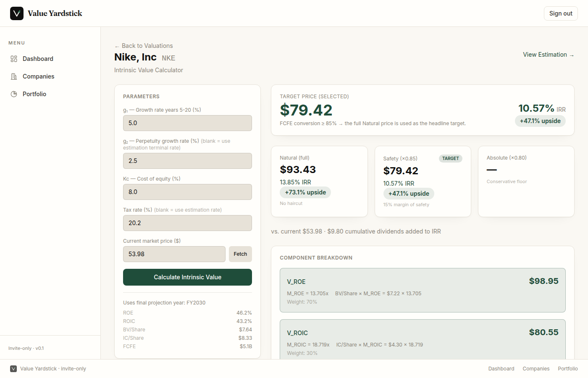Click the ROIC 43.2% row
This screenshot has height=378, width=588.
coord(187,321)
